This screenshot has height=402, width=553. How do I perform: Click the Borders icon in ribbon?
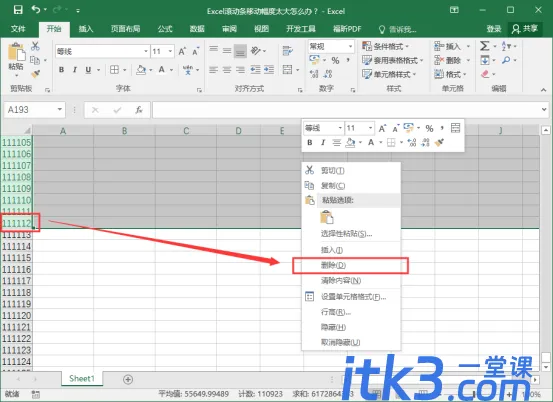114,70
